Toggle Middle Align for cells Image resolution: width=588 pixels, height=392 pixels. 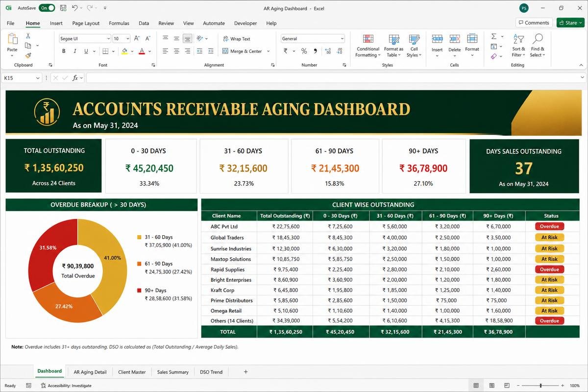[x=176, y=38]
